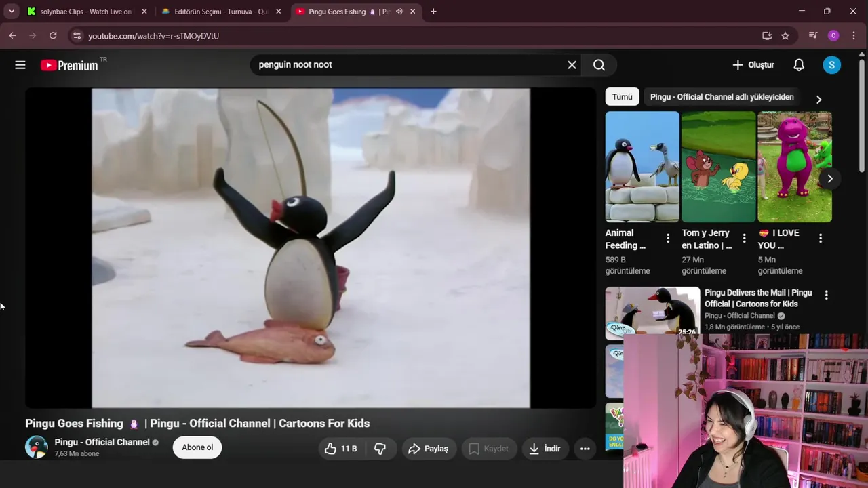Viewport: 868px width, 488px height.
Task: Open the Pingu Goes Fishing video title
Action: [197, 424]
